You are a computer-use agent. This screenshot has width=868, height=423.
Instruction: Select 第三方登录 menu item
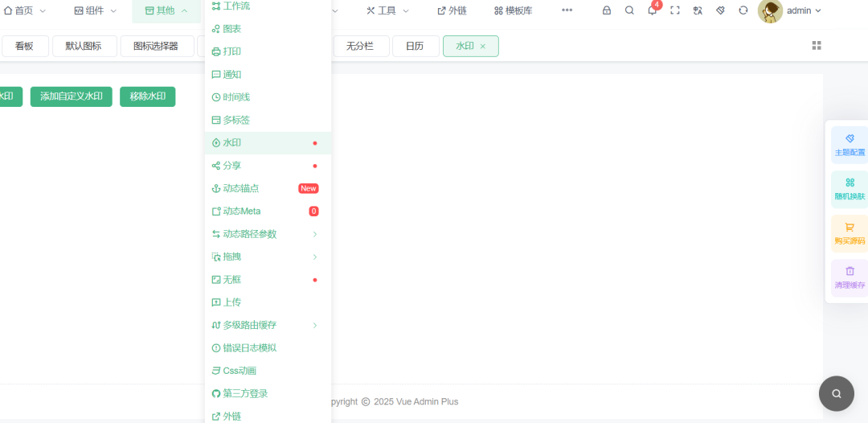[268, 394]
